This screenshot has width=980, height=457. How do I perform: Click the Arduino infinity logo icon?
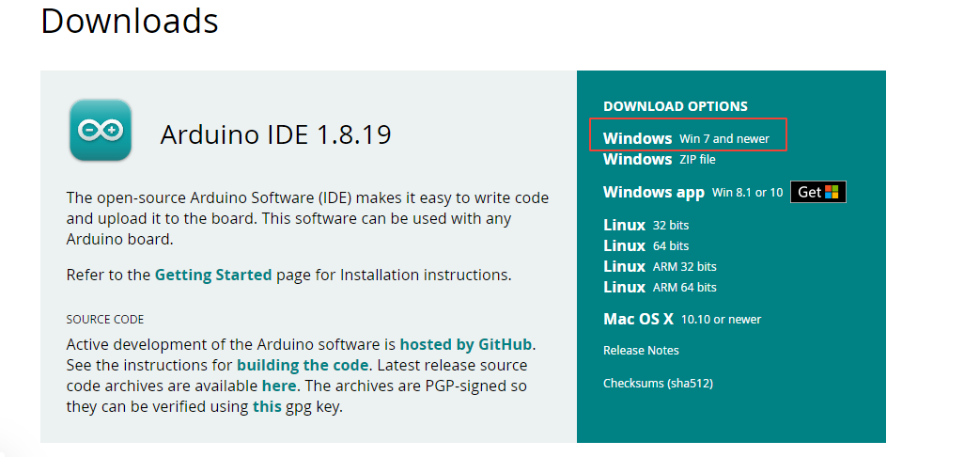(100, 130)
